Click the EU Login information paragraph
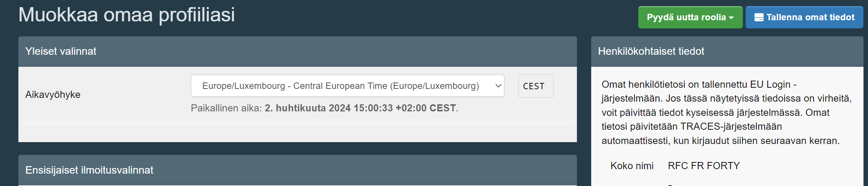868x186 pixels. (727, 112)
